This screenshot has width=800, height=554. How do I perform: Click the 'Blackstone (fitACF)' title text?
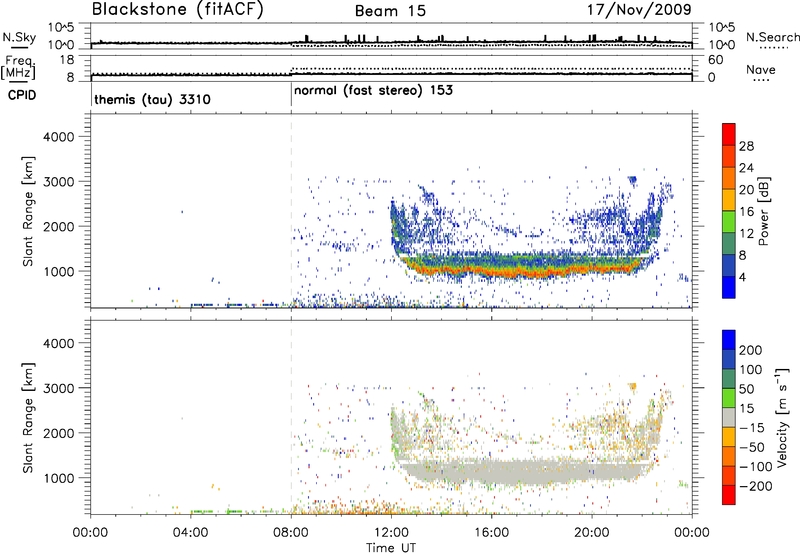point(177,10)
